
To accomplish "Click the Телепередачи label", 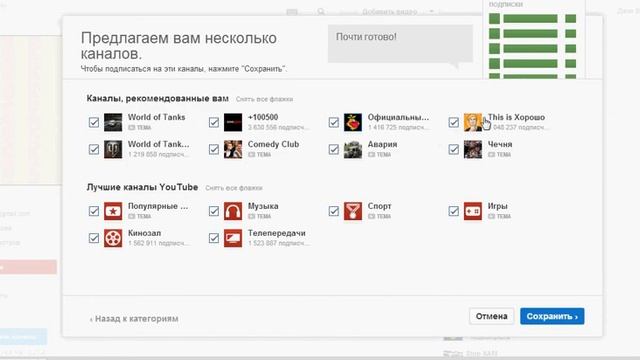I will point(277,233).
